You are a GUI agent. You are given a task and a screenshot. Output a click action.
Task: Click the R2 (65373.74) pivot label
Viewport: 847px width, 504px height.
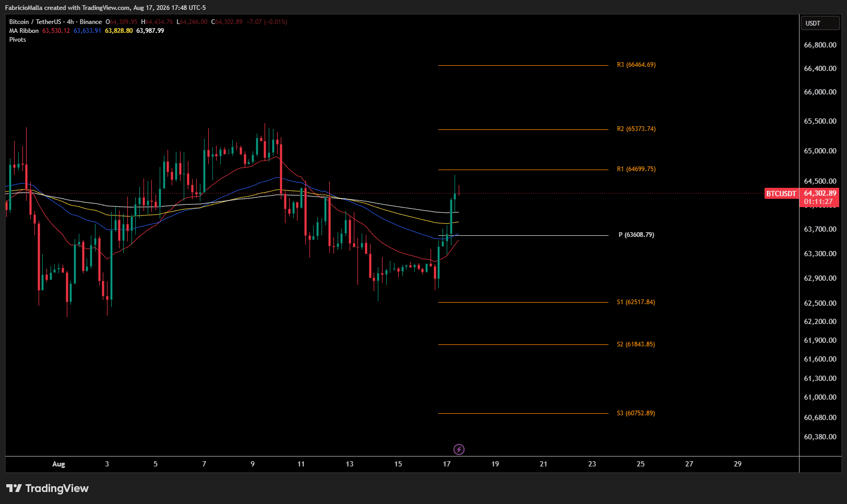pyautogui.click(x=636, y=129)
